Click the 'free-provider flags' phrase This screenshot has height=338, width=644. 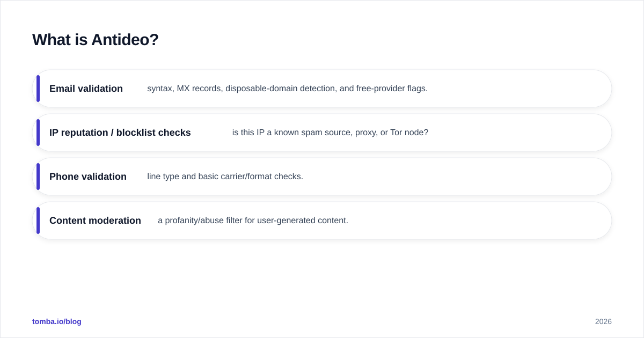click(x=392, y=89)
